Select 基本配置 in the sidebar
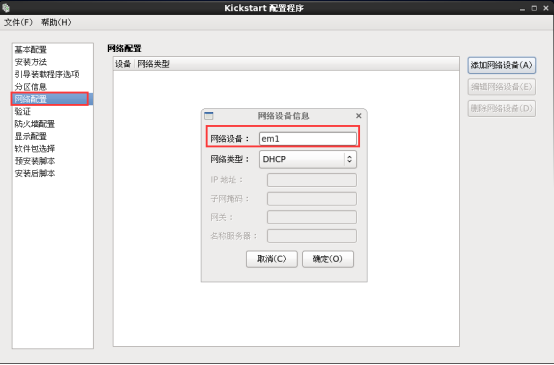Screen dimensions: 554x365 tap(53, 49)
